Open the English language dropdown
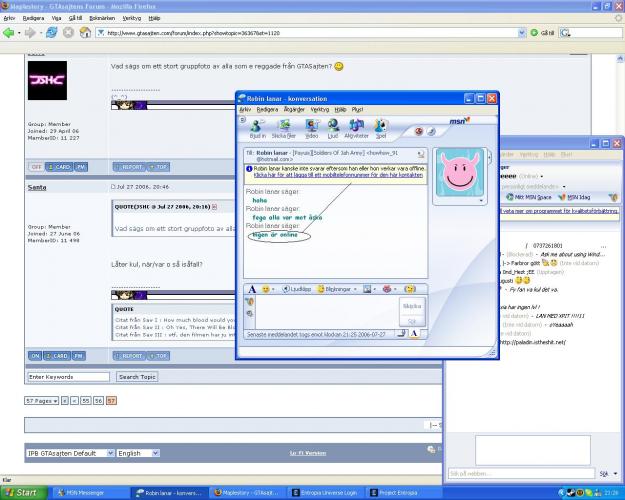The height and width of the screenshot is (500, 625). [x=141, y=453]
